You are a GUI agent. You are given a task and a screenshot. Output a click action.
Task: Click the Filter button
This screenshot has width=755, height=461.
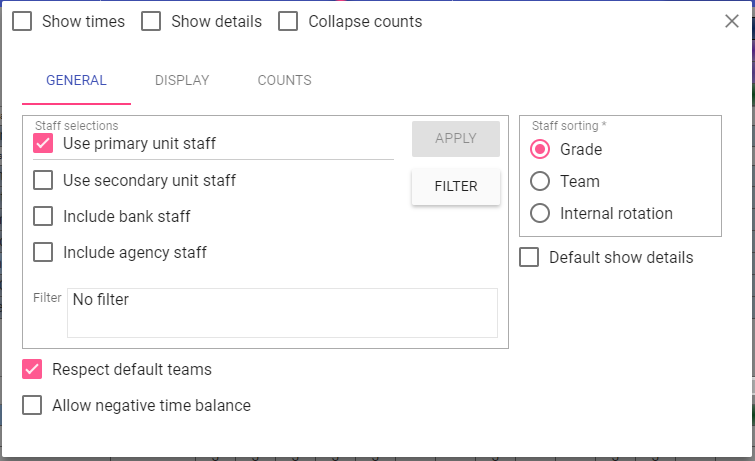(455, 186)
